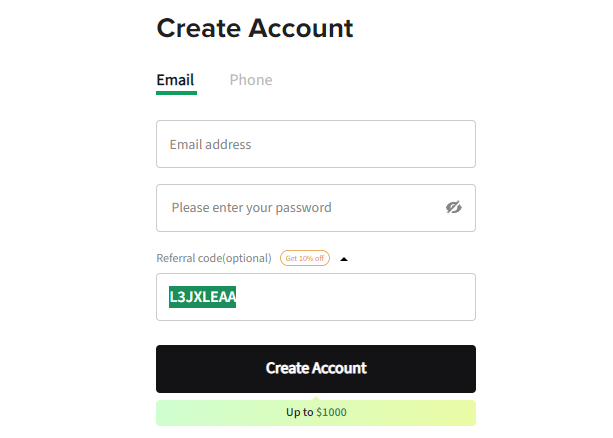Switch to the Phone tab
The width and height of the screenshot is (613, 438).
pyautogui.click(x=251, y=80)
